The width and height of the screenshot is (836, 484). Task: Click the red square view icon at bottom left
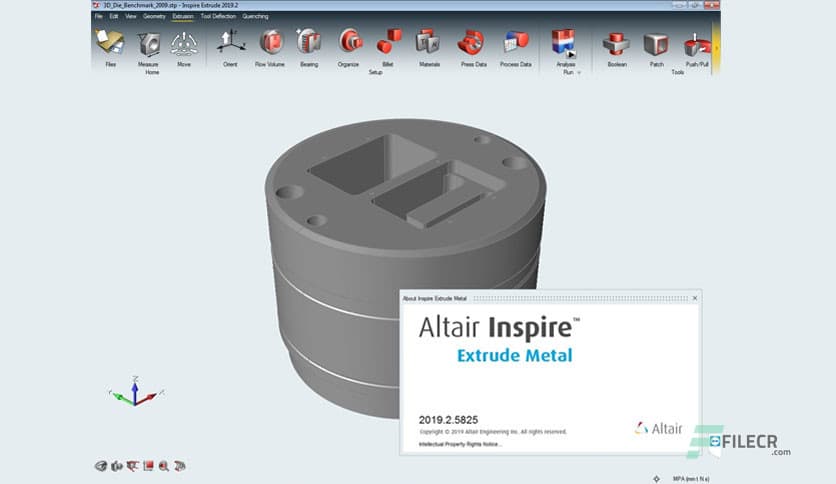(x=148, y=466)
